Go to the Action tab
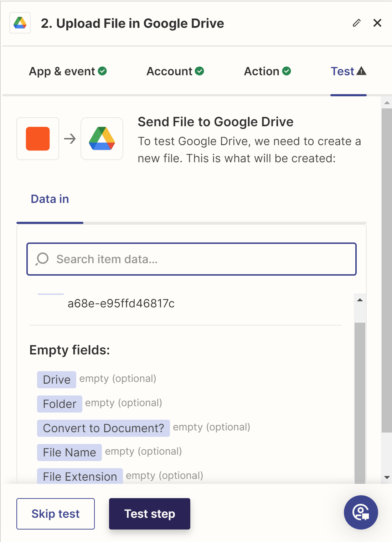 tap(267, 71)
